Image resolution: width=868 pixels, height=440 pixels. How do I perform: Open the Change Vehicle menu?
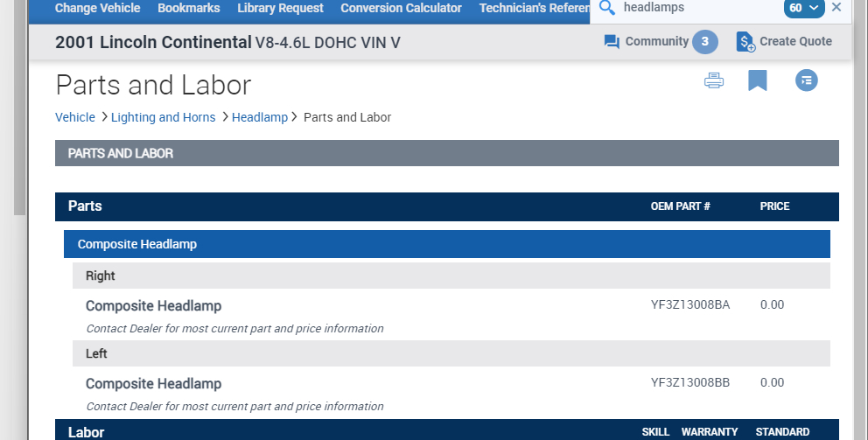tap(97, 8)
